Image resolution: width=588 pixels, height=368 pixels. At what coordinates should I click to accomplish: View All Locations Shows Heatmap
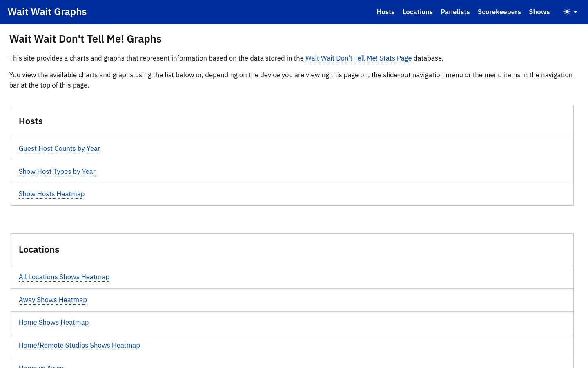[x=64, y=277]
